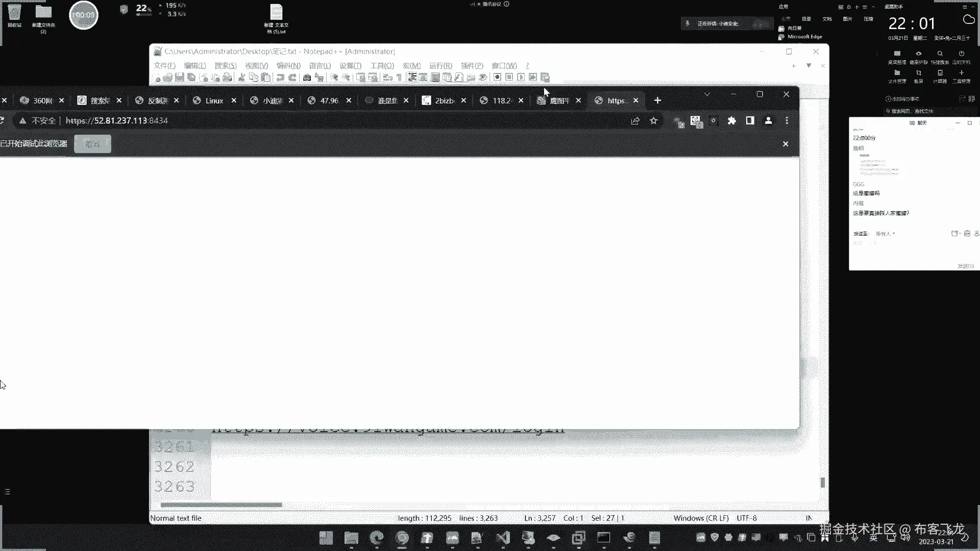Expand the tab search chevron in Chrome
The height and width of the screenshot is (551, 980).
(707, 94)
